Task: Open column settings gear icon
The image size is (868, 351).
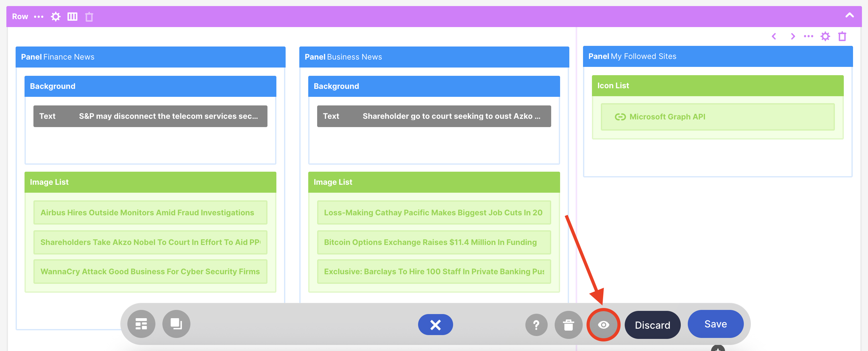Action: [825, 36]
